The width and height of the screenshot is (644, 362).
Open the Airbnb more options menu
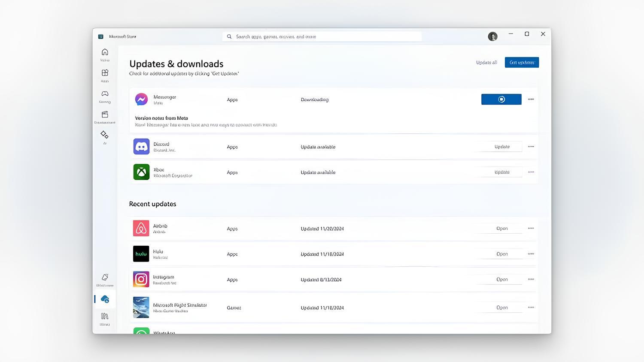[x=531, y=228]
